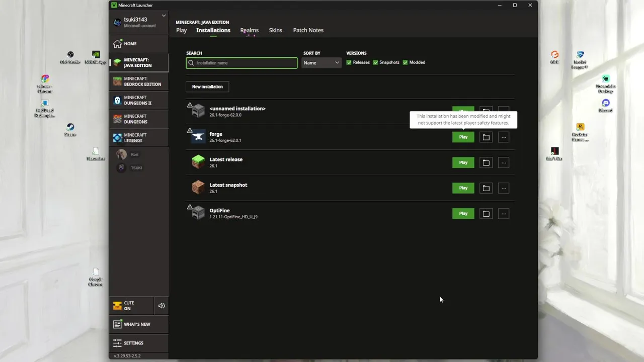Select the unnamed installation furnace icon
Image resolution: width=644 pixels, height=362 pixels.
tap(199, 111)
